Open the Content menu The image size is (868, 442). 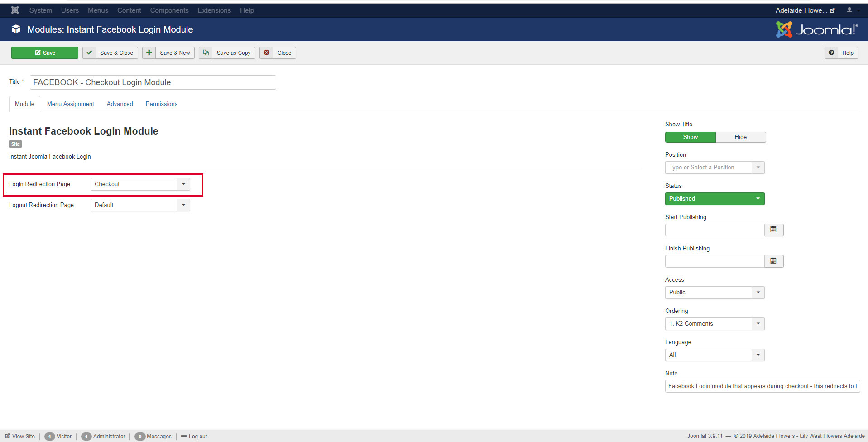[129, 10]
